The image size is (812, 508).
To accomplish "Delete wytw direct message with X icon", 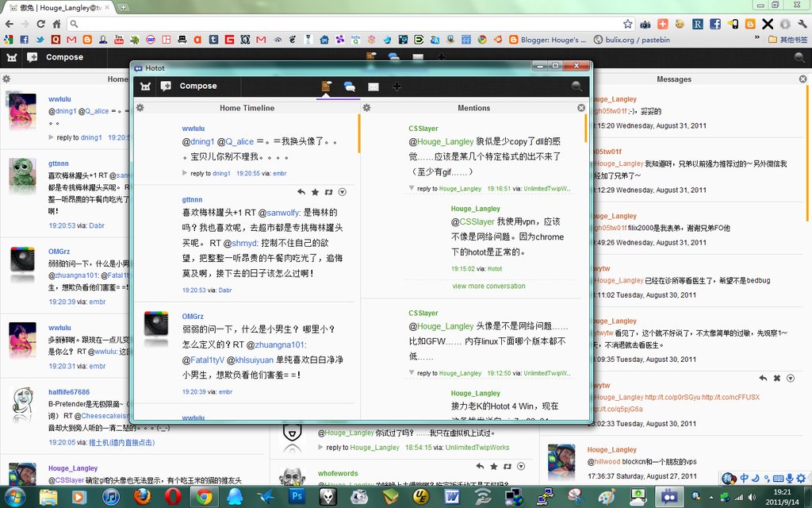I will 777,379.
